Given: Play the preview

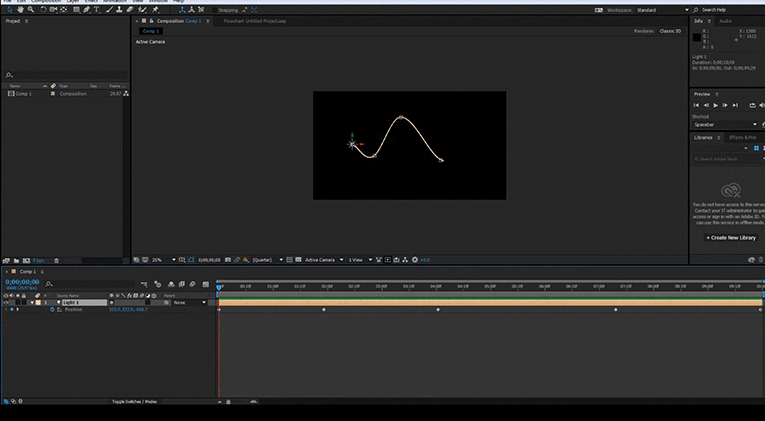Looking at the screenshot, I should [x=716, y=105].
